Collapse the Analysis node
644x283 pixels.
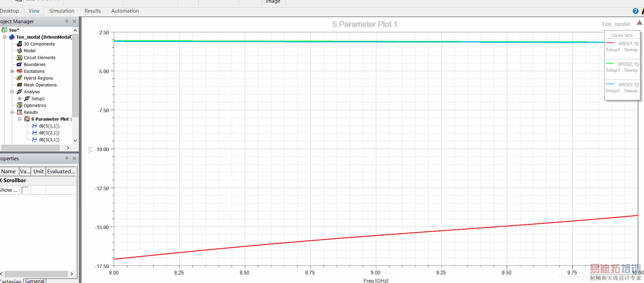point(12,92)
